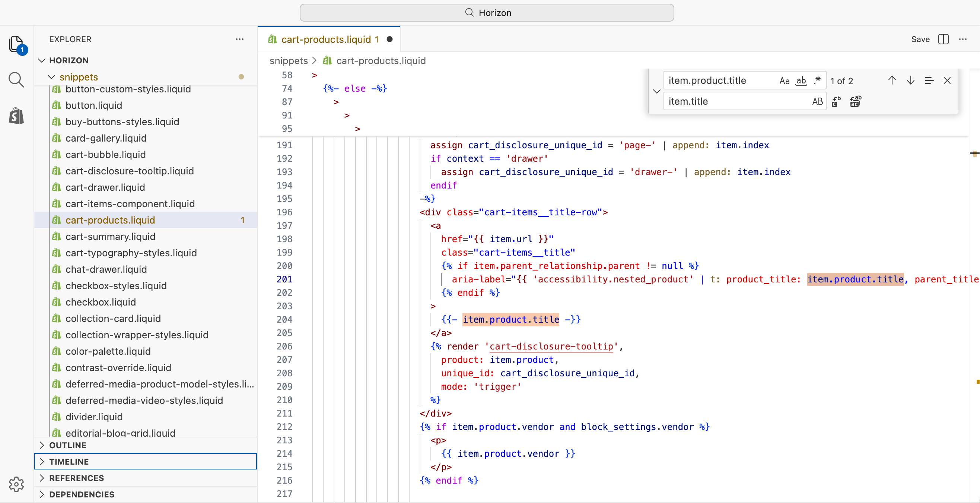
Task: Click highlighted item.product.title on line 204
Action: point(511,319)
